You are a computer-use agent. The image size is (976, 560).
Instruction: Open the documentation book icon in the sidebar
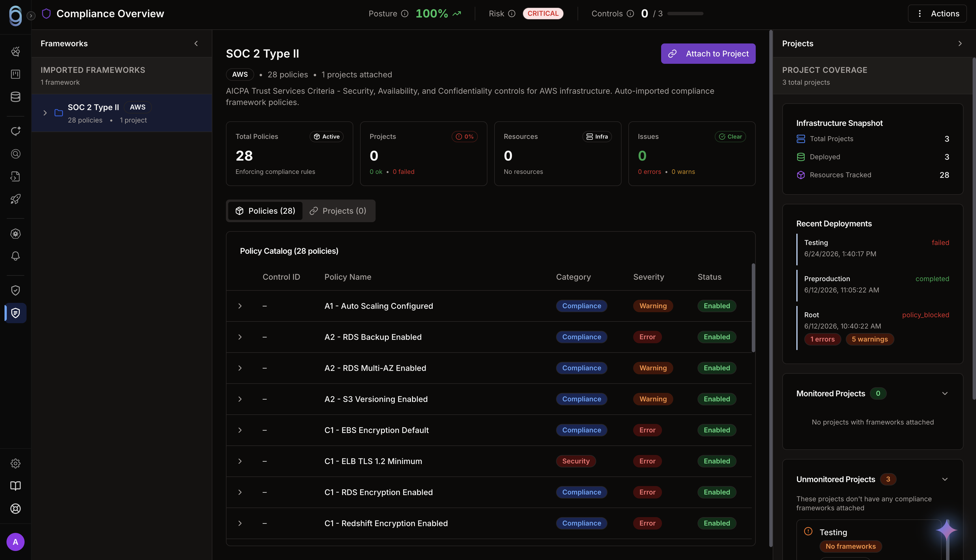tap(15, 486)
